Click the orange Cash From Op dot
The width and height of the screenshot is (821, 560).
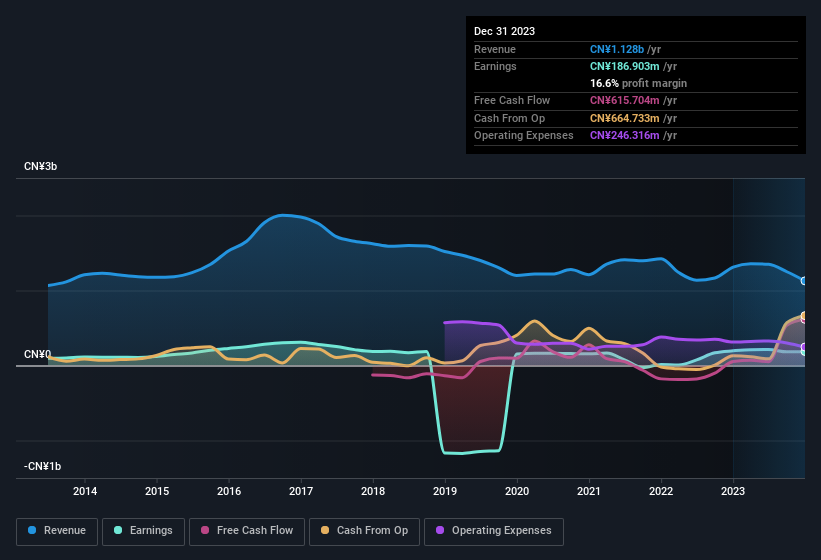(326, 531)
